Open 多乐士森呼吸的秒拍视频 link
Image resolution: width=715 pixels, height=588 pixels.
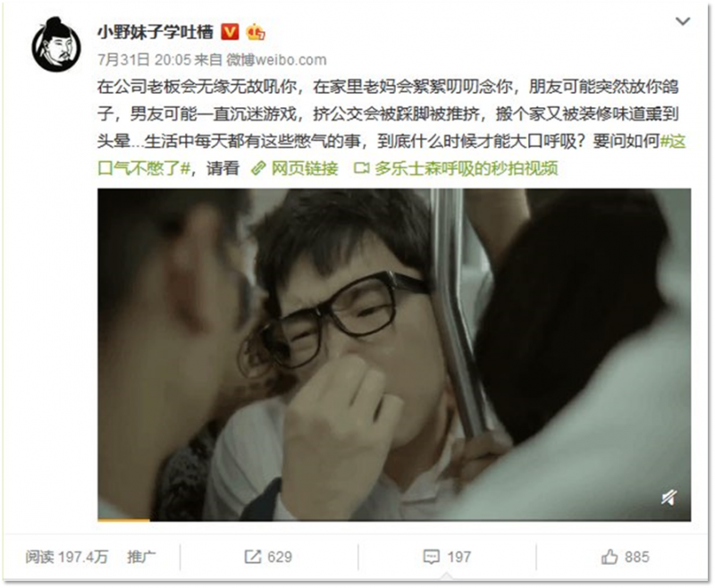466,169
